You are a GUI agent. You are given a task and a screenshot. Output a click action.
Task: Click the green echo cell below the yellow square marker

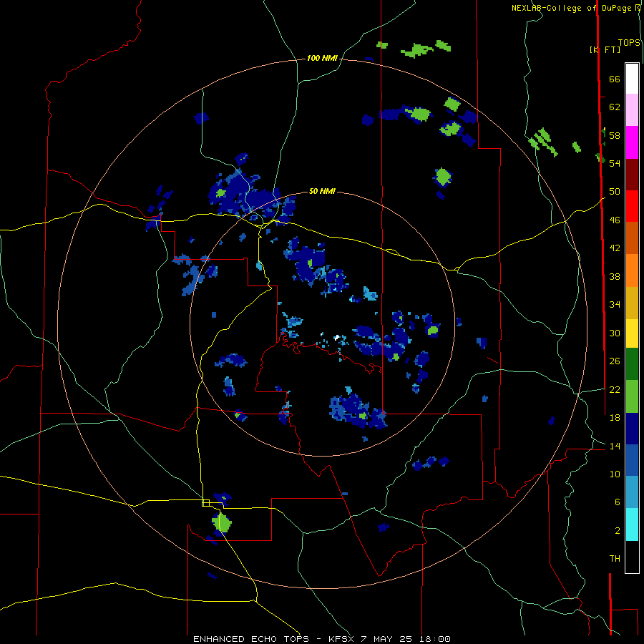pos(222,523)
